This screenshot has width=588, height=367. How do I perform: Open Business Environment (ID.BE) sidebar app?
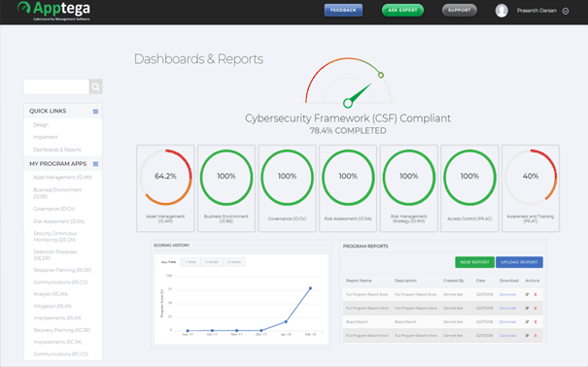coord(57,193)
